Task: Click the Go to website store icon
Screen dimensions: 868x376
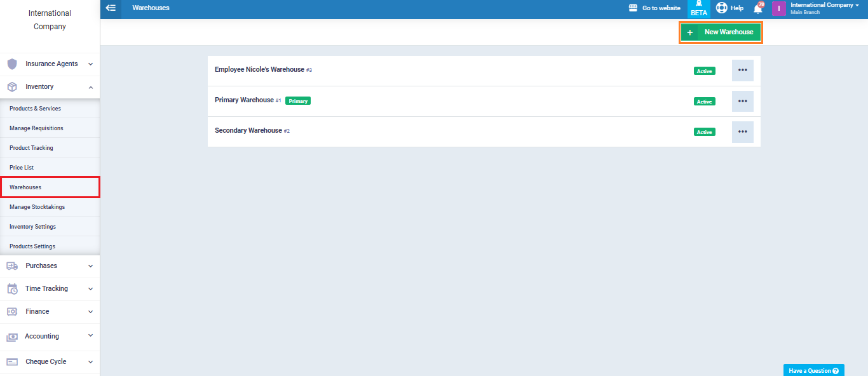Action: 633,8
